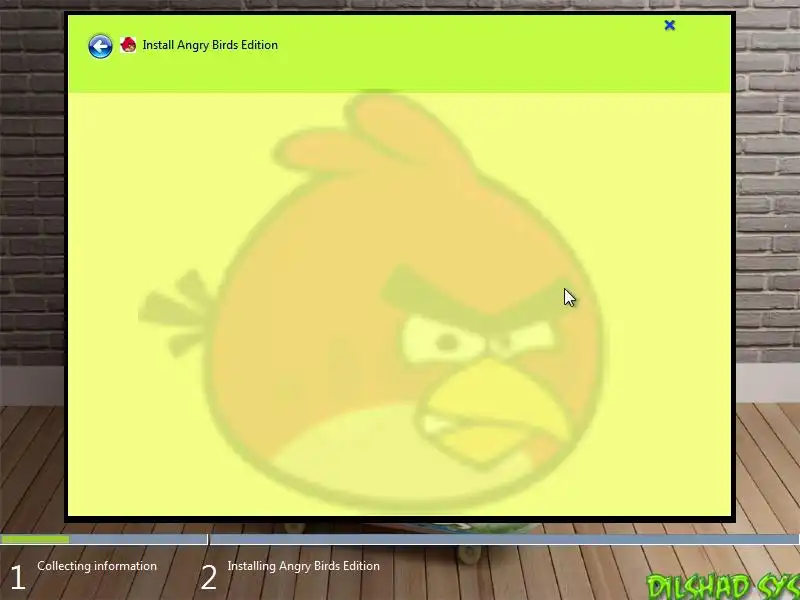Go back using the blue arrow button
The width and height of the screenshot is (800, 600).
click(100, 46)
